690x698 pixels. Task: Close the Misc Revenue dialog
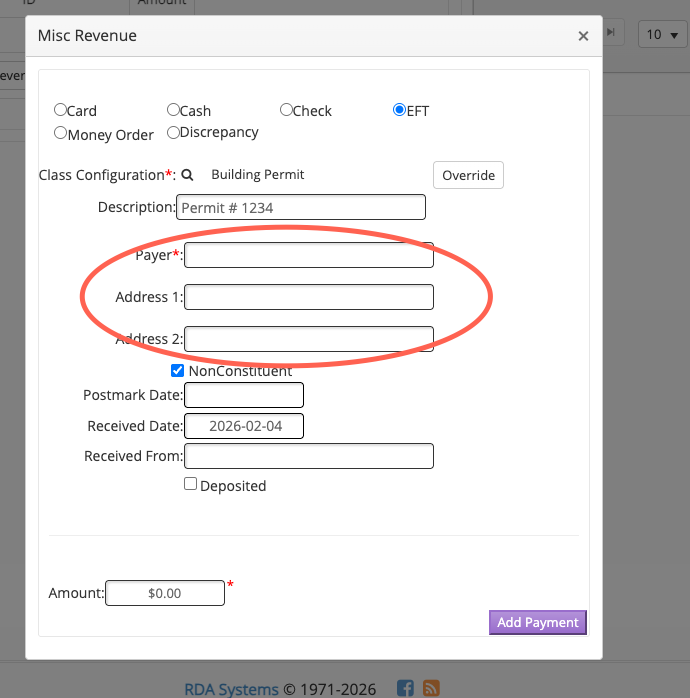pyautogui.click(x=583, y=36)
